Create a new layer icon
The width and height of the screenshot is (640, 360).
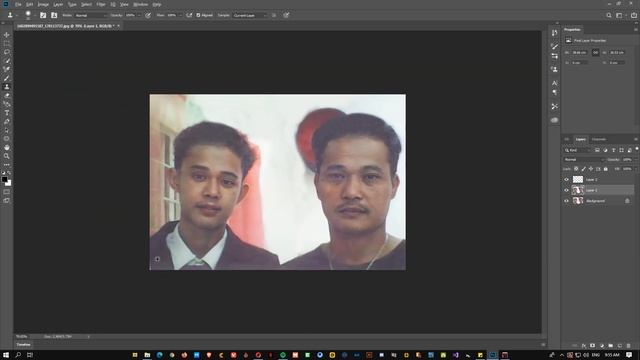(x=620, y=346)
